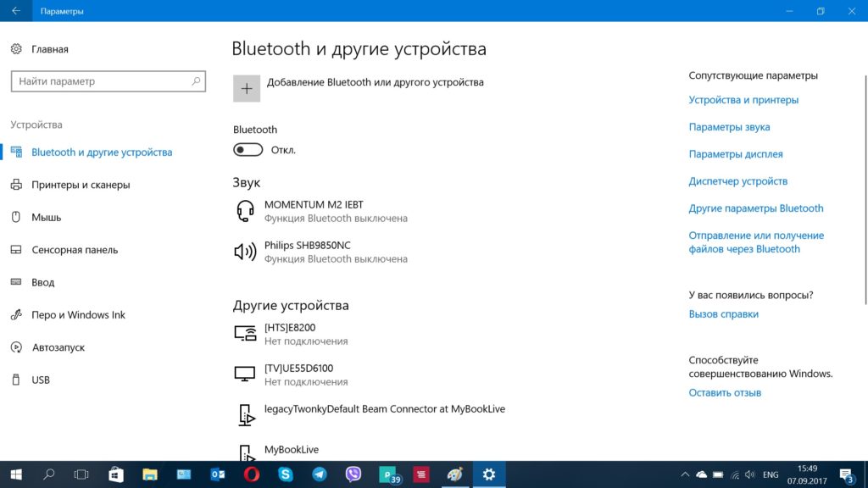
Task: Go to Сенсорная панель settings
Action: coord(75,250)
